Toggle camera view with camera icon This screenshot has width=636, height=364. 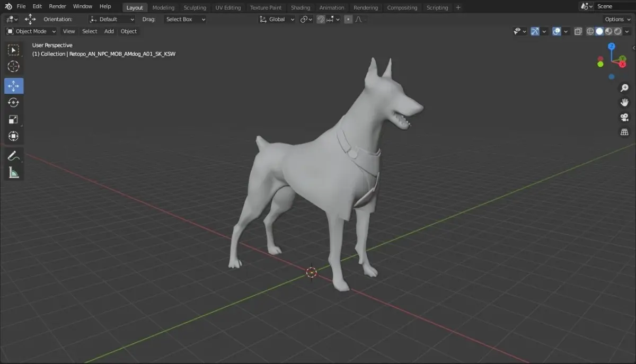coord(624,117)
